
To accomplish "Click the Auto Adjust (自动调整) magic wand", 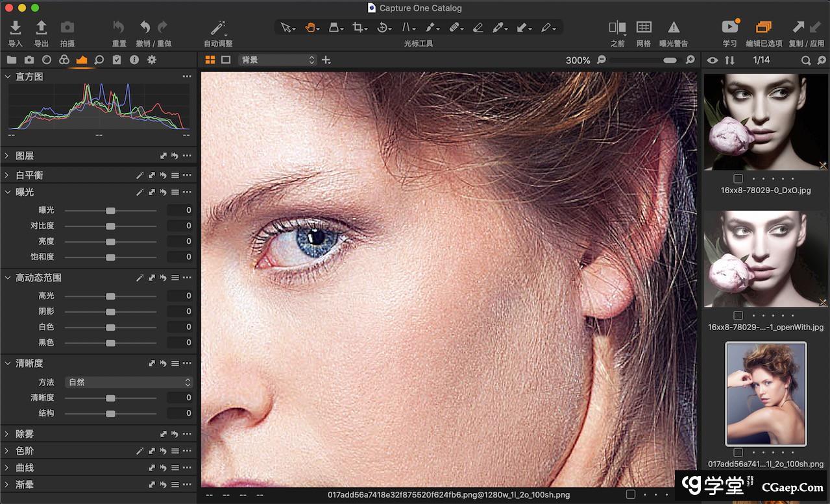I will pos(217,28).
